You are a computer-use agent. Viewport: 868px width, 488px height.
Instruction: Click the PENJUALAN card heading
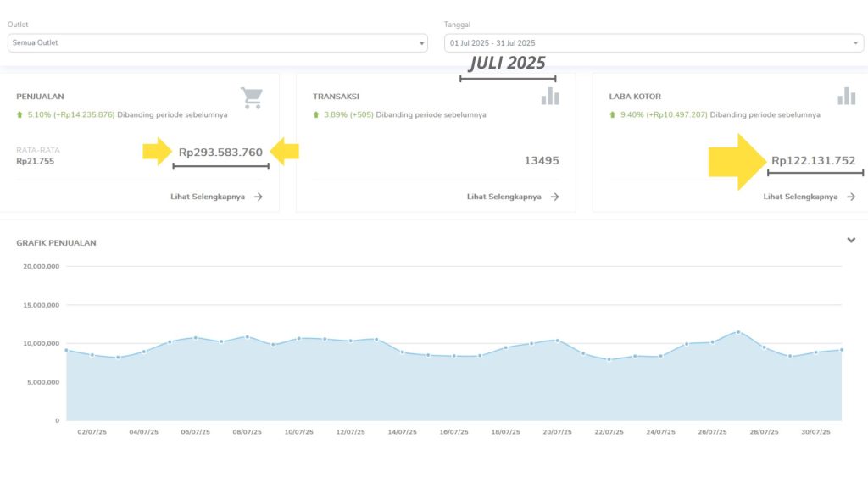40,97
